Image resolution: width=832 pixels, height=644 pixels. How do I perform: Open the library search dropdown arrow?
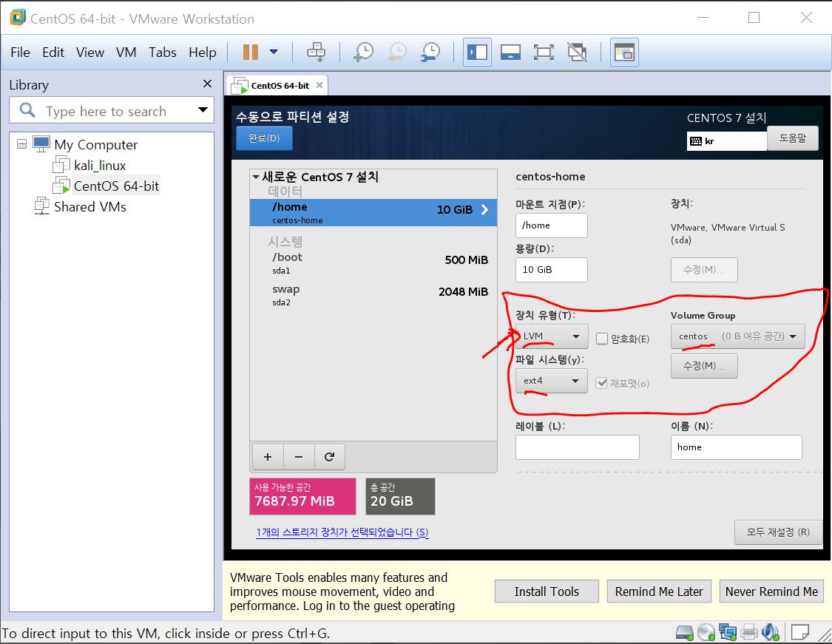pos(203,110)
